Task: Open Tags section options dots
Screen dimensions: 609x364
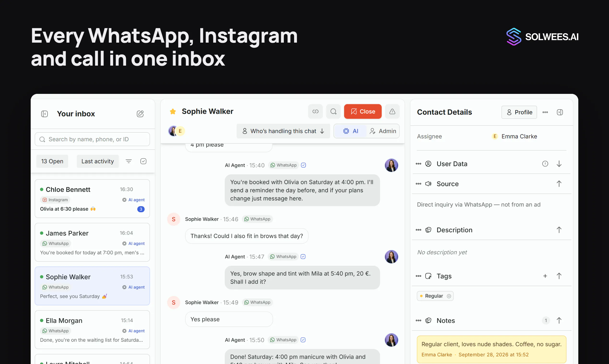Action: coord(418,276)
